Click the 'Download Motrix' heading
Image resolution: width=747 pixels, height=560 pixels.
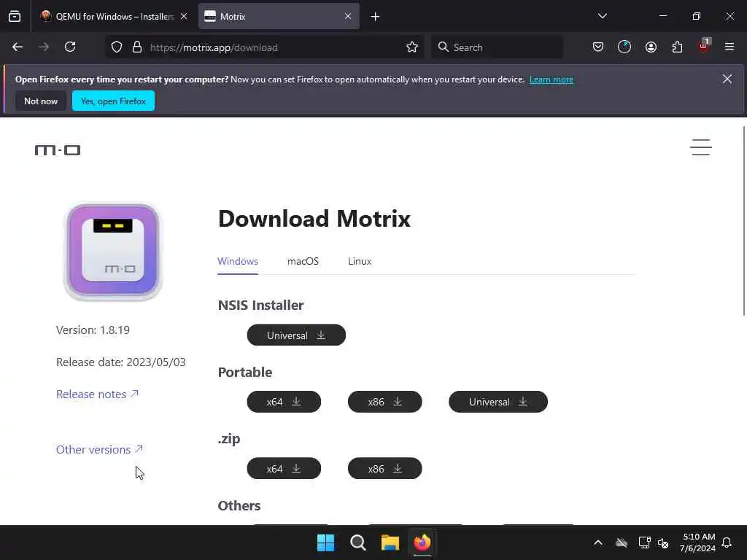[314, 219]
